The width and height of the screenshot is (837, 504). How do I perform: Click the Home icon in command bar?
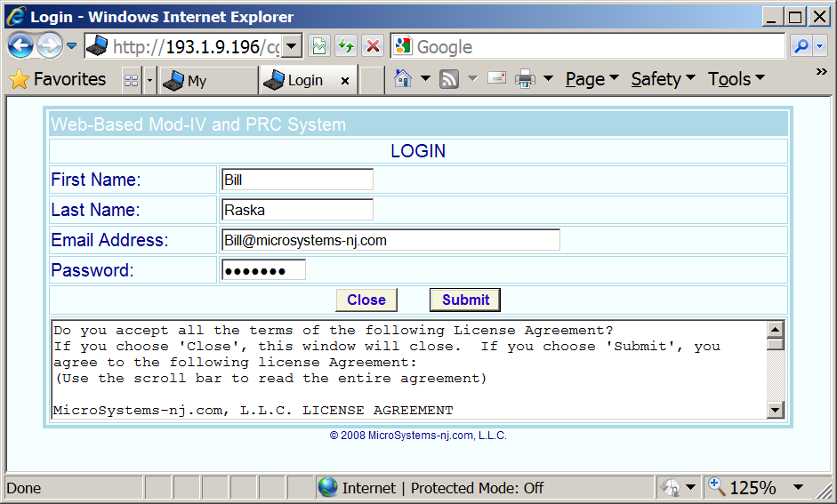pyautogui.click(x=403, y=79)
